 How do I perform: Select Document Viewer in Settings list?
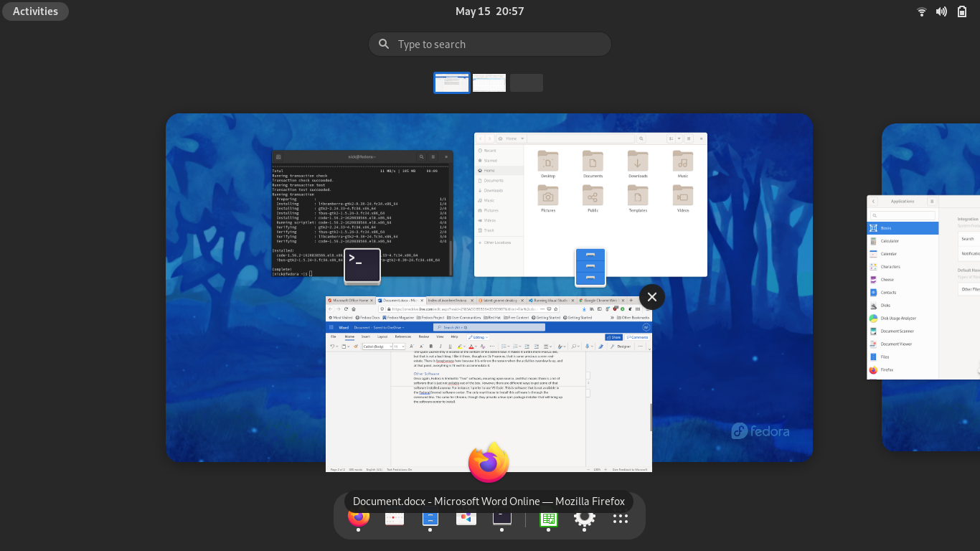point(903,344)
